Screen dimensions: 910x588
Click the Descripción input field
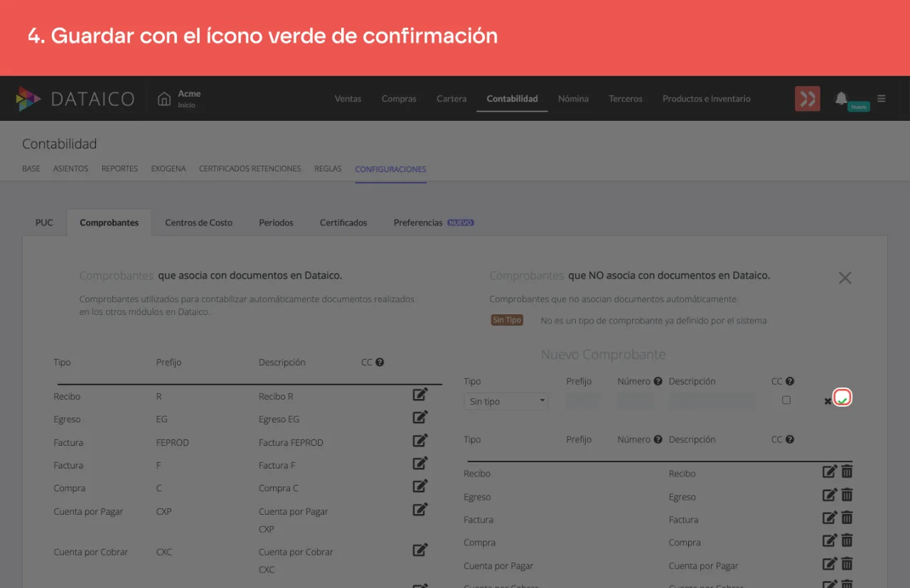coord(712,401)
